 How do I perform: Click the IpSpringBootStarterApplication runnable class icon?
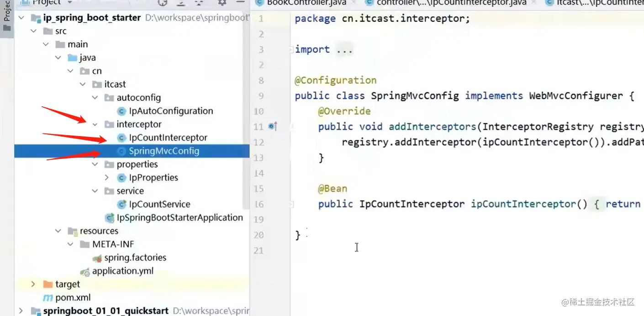coord(110,217)
